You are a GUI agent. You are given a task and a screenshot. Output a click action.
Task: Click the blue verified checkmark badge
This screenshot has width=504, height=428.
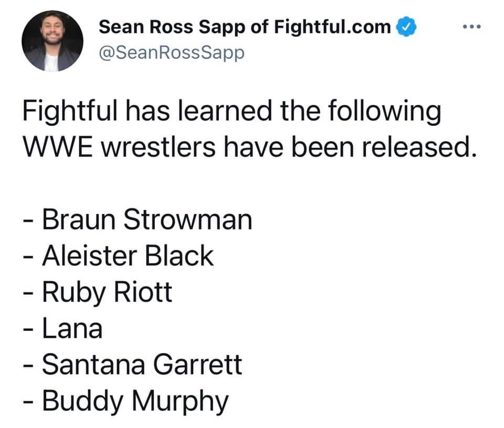coord(406,27)
